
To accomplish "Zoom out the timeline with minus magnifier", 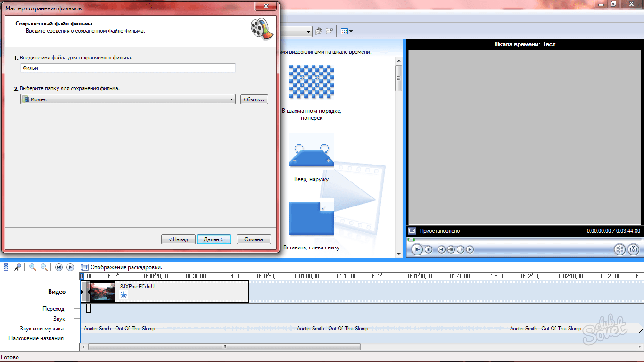I will pos(44,267).
